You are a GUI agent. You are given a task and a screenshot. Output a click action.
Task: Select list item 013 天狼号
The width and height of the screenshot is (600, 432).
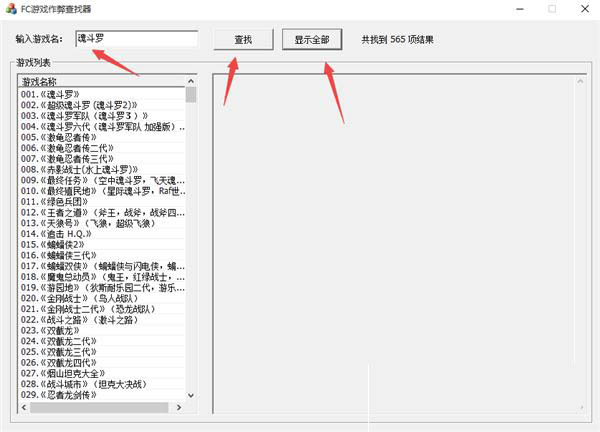tap(101, 223)
